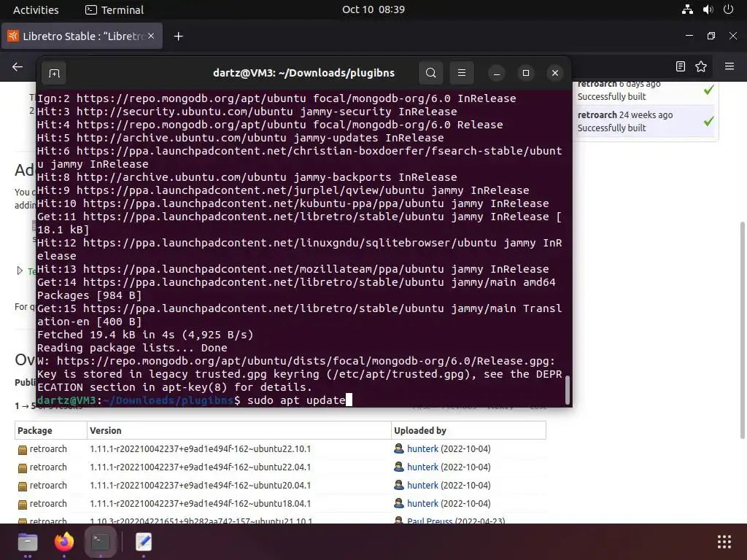Click the retroarch package icon for ubuntu20.04.1
The height and width of the screenshot is (560, 747).
pyautogui.click(x=23, y=486)
